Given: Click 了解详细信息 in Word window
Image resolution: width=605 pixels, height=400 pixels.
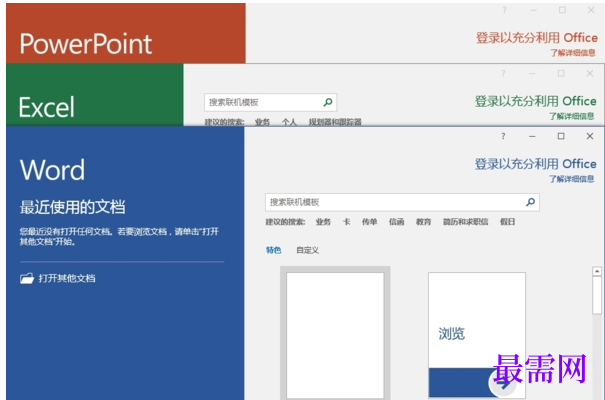Looking at the screenshot, I should 572,179.
